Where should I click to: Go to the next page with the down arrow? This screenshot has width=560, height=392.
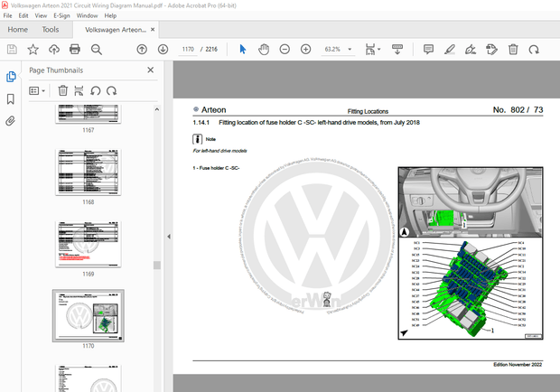tap(163, 50)
